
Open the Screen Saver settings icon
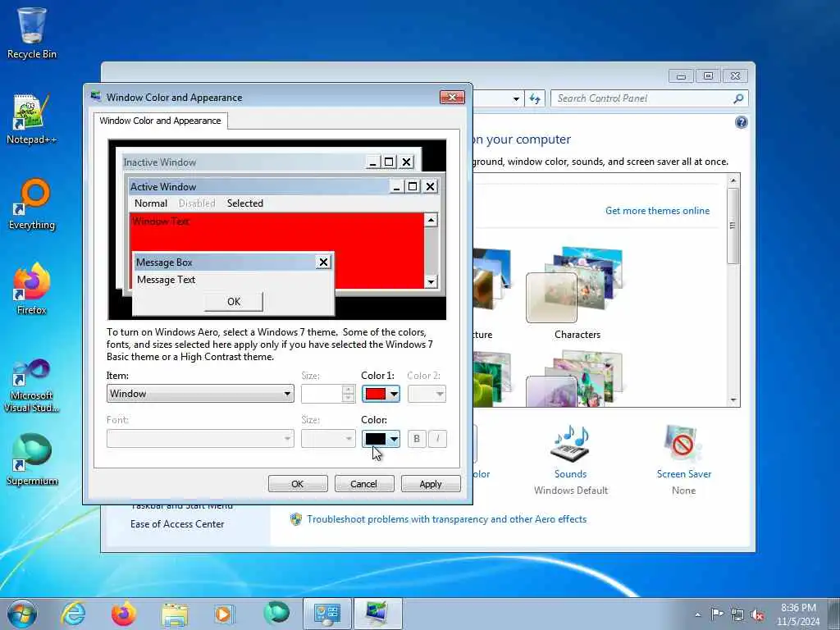tap(683, 444)
